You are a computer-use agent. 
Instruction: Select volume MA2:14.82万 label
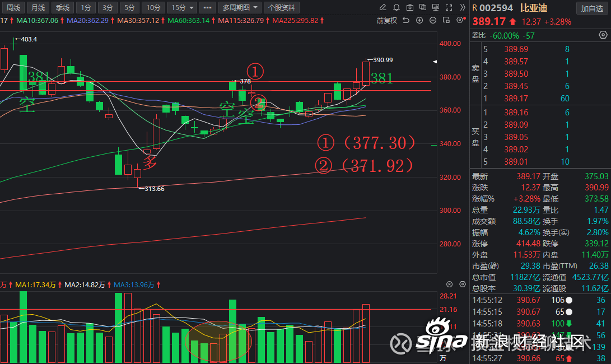[x=85, y=285]
